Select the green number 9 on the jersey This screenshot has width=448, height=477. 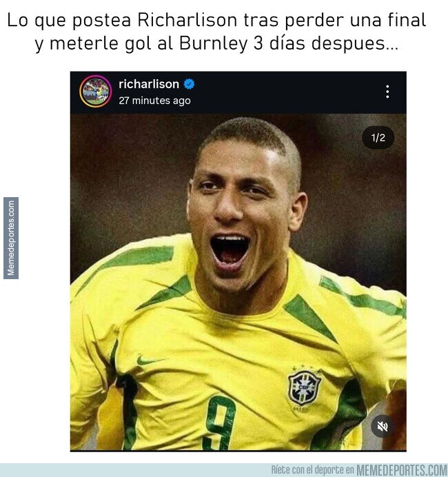pyautogui.click(x=220, y=423)
